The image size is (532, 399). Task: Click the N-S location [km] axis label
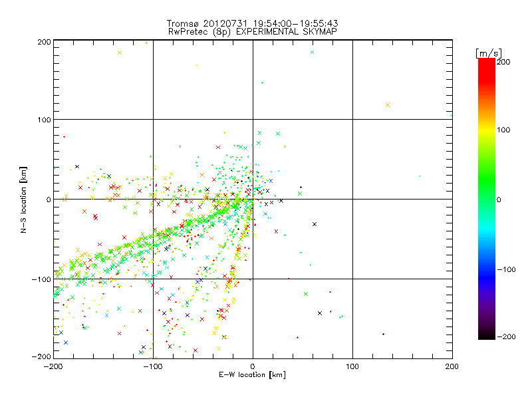(23, 199)
